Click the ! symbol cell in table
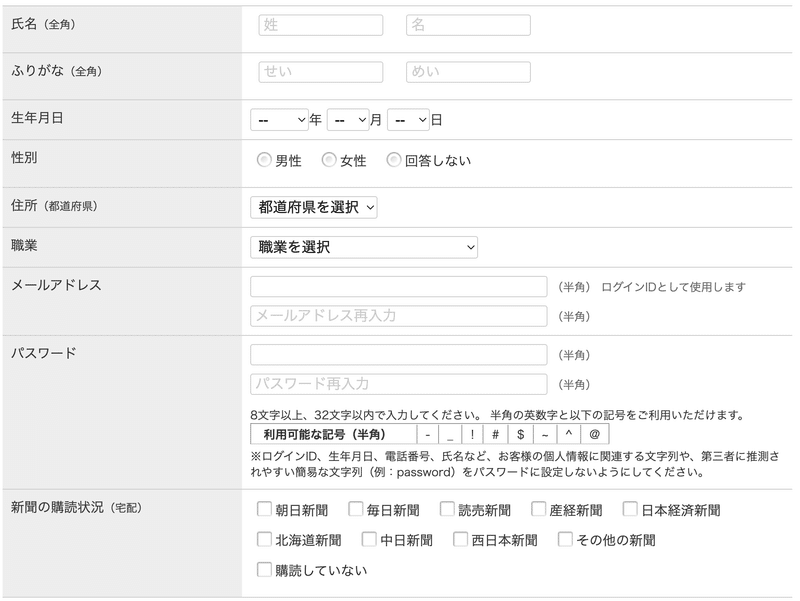 click(472, 435)
